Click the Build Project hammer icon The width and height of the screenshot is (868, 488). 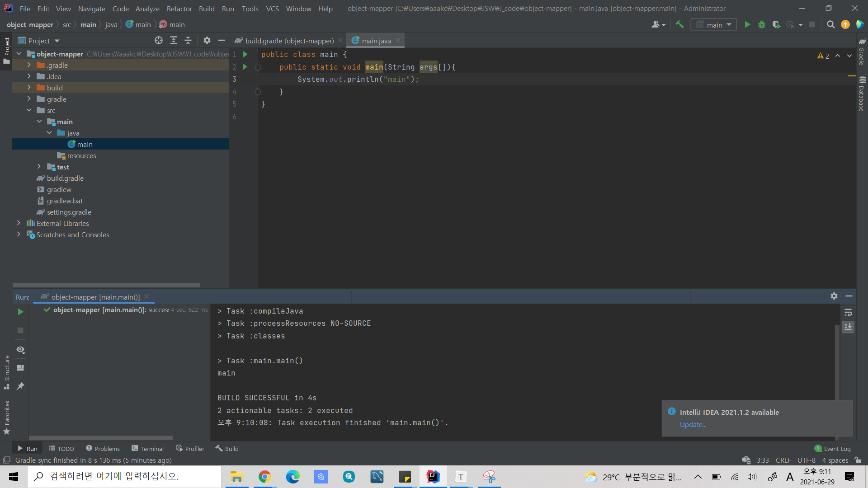679,24
